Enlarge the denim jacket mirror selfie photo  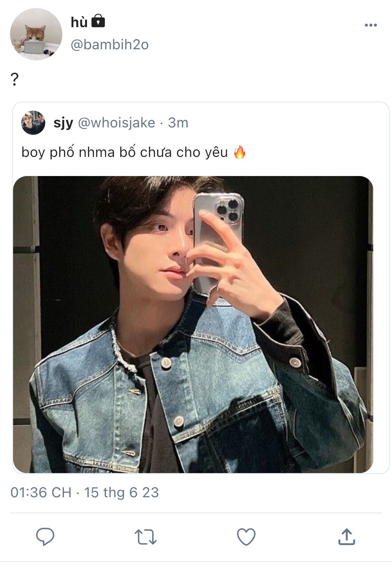tap(193, 324)
